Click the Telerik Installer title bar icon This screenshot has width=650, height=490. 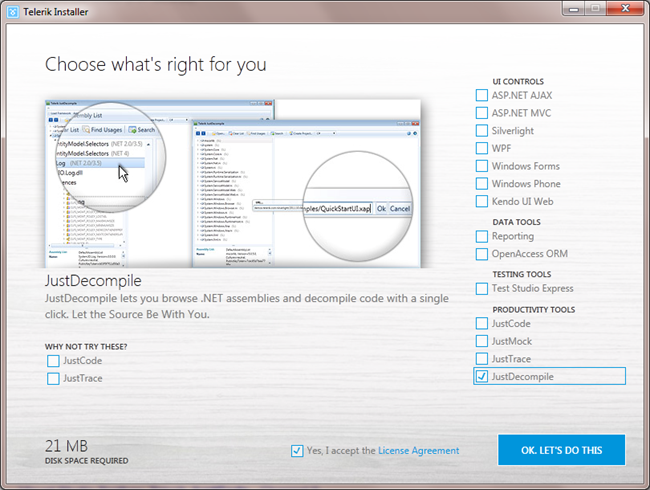pyautogui.click(x=13, y=12)
